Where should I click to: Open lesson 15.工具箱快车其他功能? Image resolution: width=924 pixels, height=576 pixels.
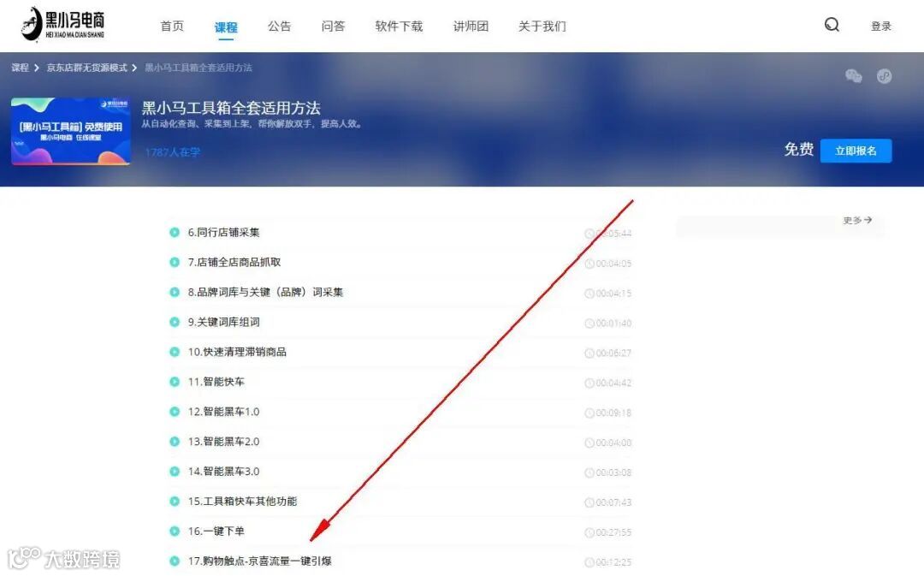pyautogui.click(x=242, y=502)
